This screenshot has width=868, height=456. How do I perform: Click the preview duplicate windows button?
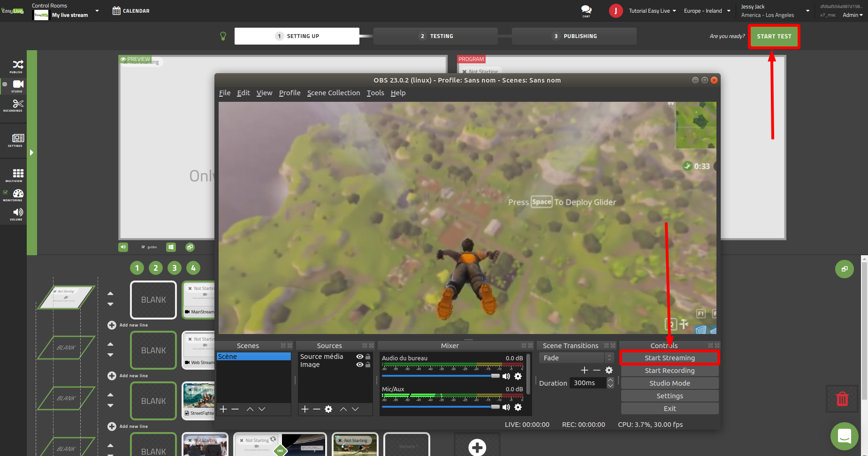(190, 247)
